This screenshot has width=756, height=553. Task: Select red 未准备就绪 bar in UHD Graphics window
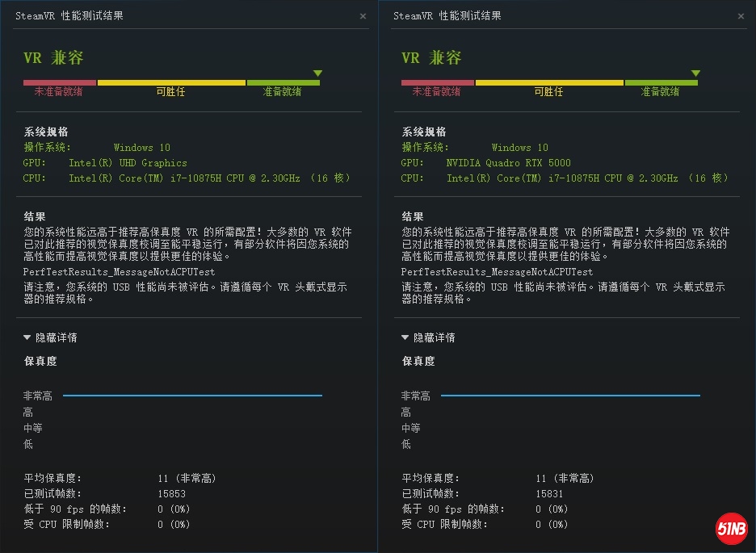point(59,82)
